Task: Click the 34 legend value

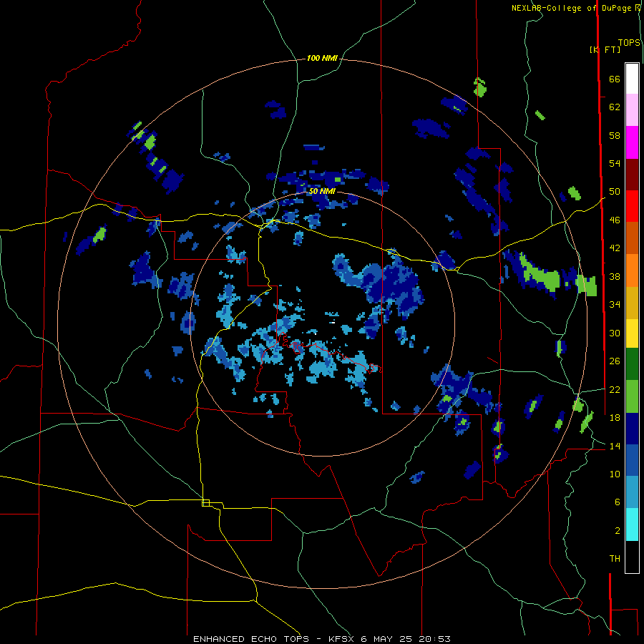Action: pos(615,305)
